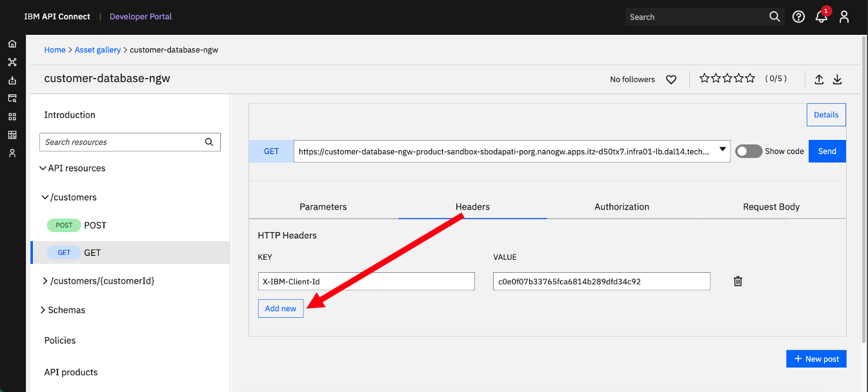868x392 pixels.
Task: Go to Home breadcrumb link
Action: tap(55, 50)
